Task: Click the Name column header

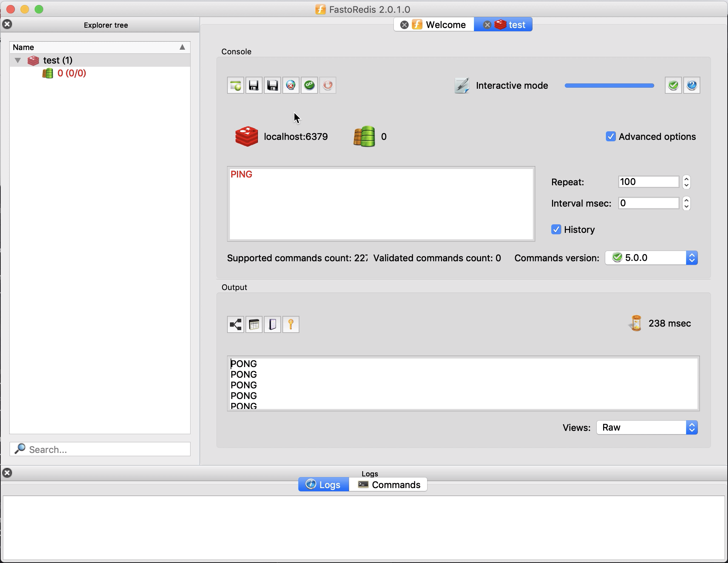Action: click(100, 47)
